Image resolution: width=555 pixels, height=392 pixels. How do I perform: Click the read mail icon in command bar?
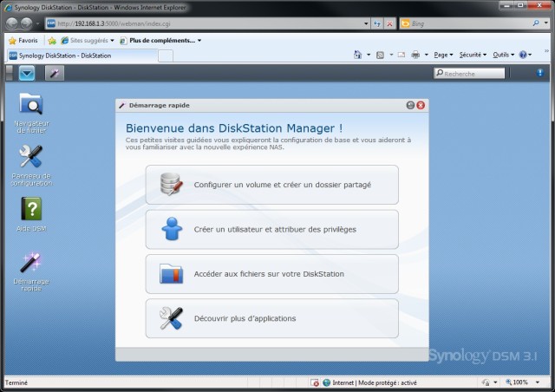(401, 55)
